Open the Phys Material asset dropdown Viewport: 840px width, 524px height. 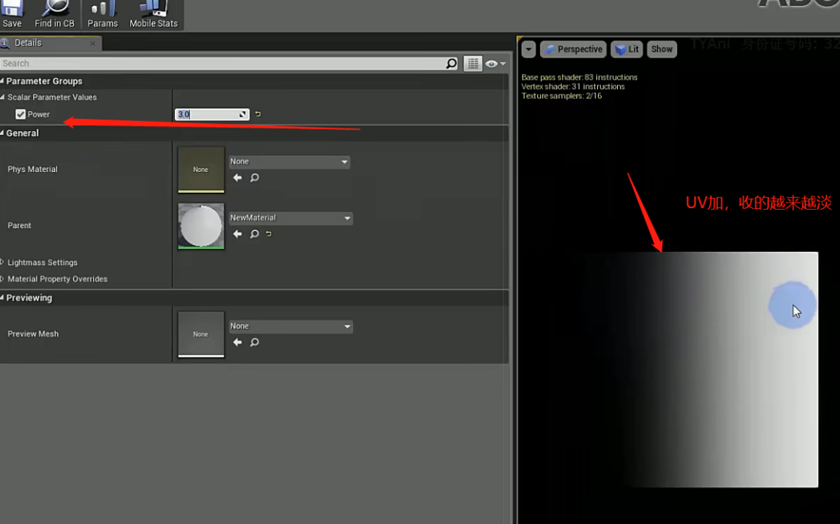(x=289, y=161)
